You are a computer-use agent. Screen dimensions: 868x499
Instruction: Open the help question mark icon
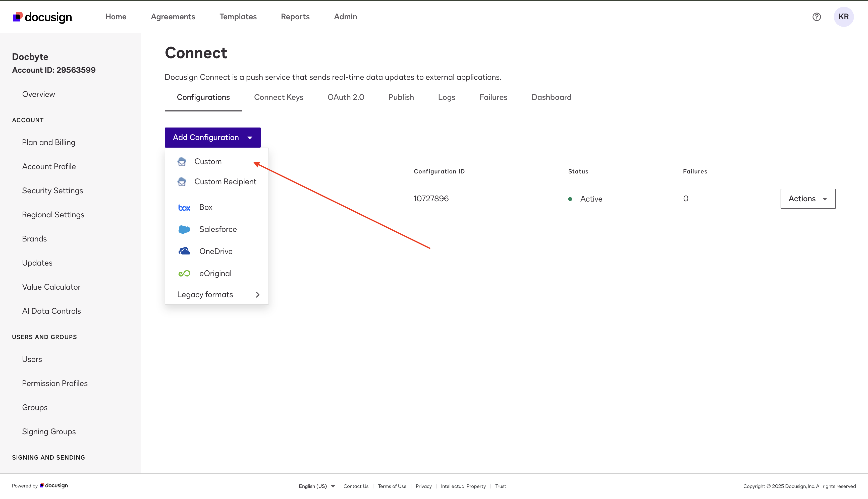817,17
